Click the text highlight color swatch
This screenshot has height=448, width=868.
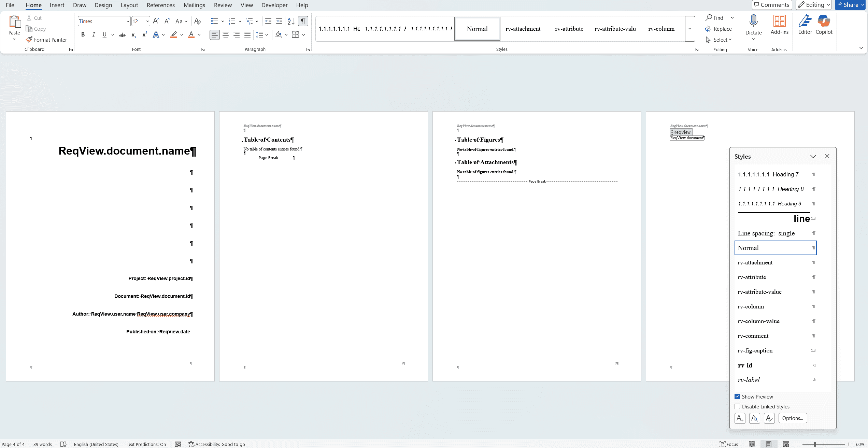[174, 35]
